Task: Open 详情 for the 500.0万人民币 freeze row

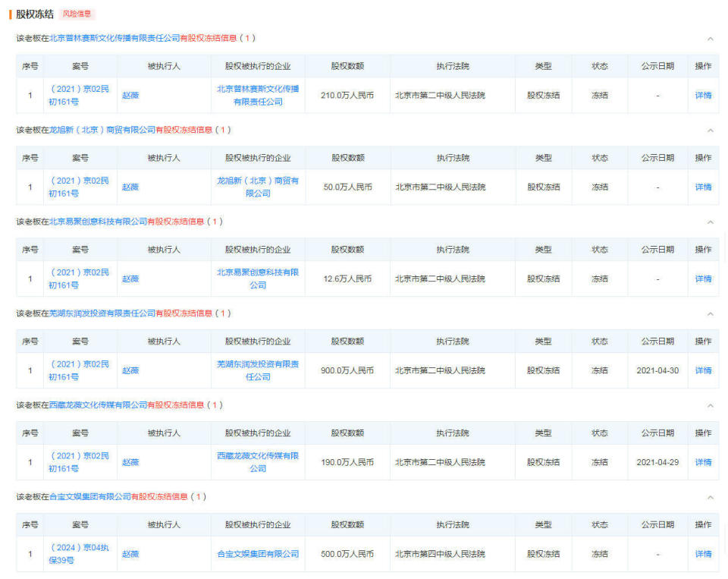Action: (703, 554)
